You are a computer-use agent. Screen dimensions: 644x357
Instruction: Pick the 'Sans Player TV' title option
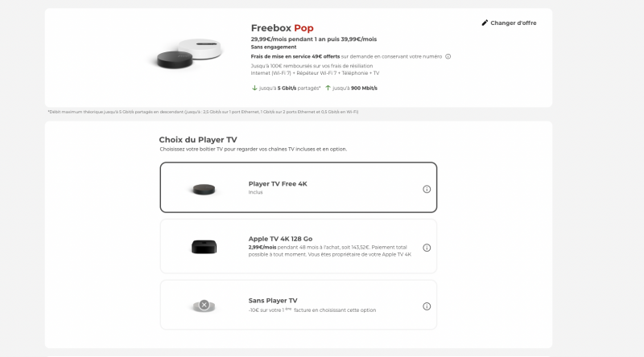point(273,300)
